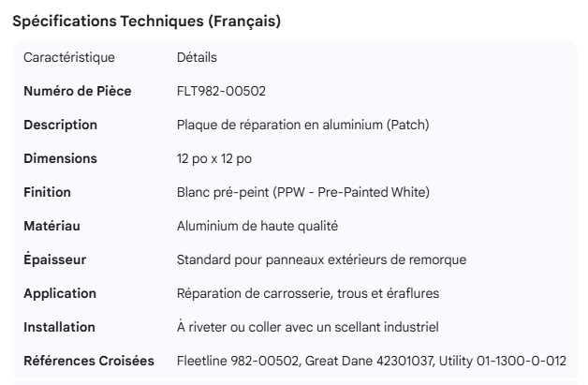Select the 'Dimensions' row label
Screen dimensions: 588x385
point(62,159)
